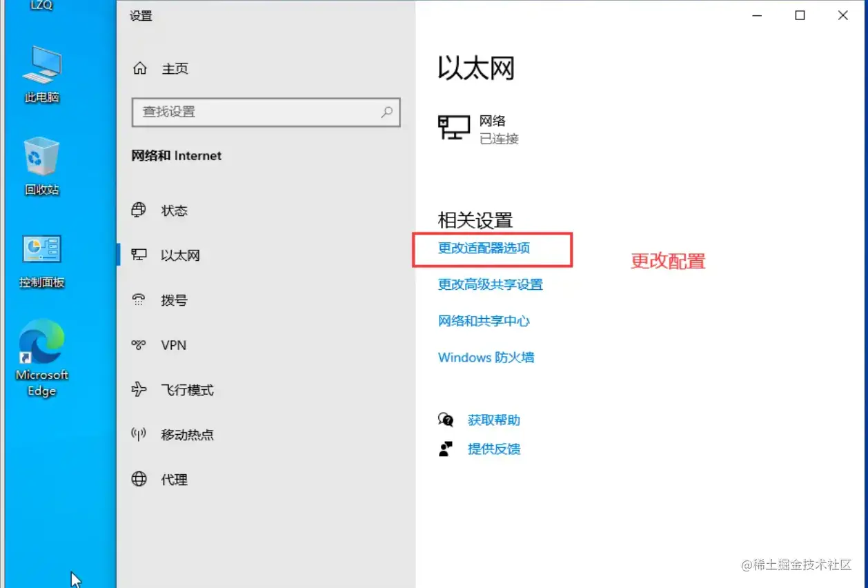
Task: Click the hotspot icon for 移动热点
Action: click(x=139, y=435)
